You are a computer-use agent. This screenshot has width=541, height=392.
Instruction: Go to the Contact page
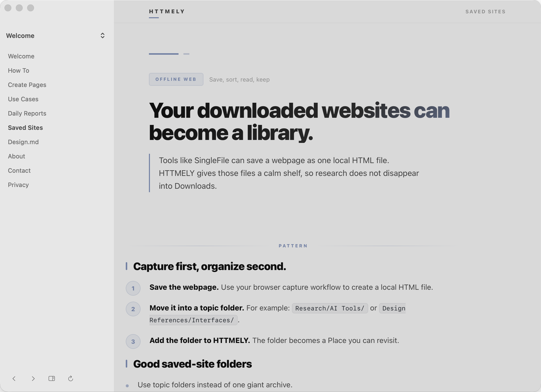19,170
